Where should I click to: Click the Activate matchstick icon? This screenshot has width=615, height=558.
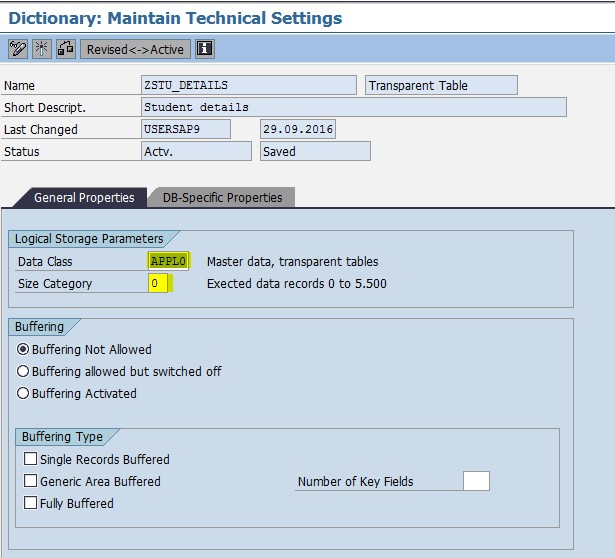click(x=42, y=49)
